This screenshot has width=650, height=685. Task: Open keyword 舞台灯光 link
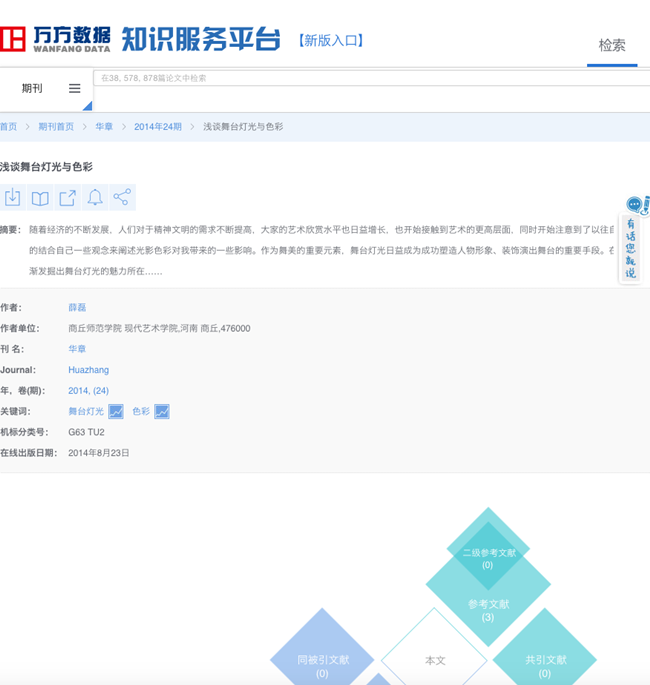click(86, 412)
